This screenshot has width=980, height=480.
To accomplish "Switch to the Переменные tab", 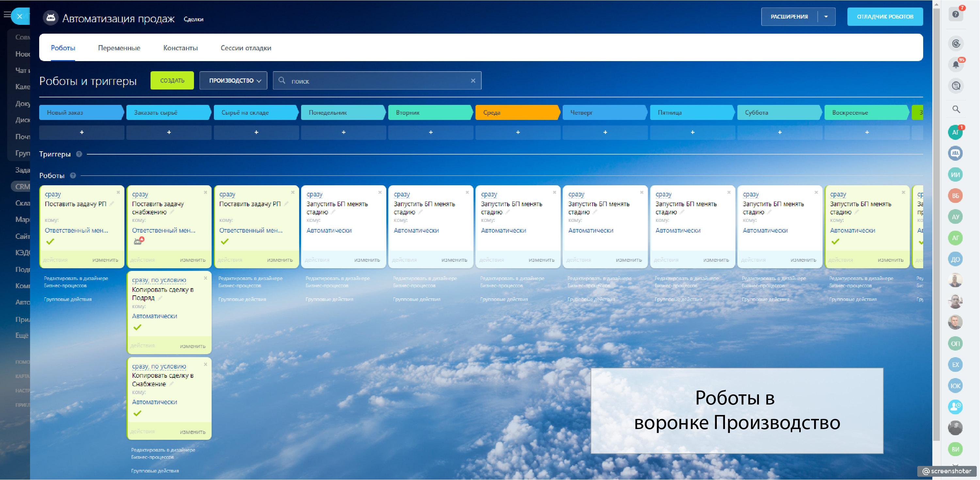I will 119,48.
